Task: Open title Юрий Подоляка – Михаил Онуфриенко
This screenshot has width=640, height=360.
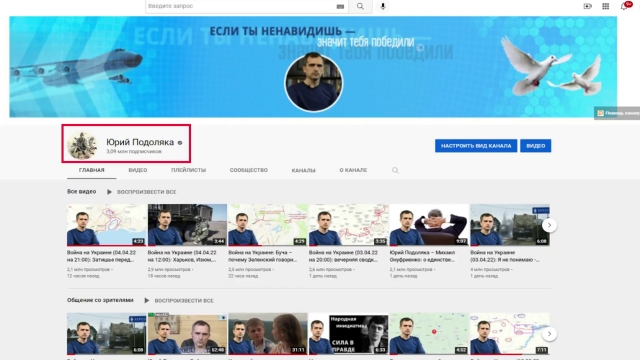Action: click(x=422, y=256)
